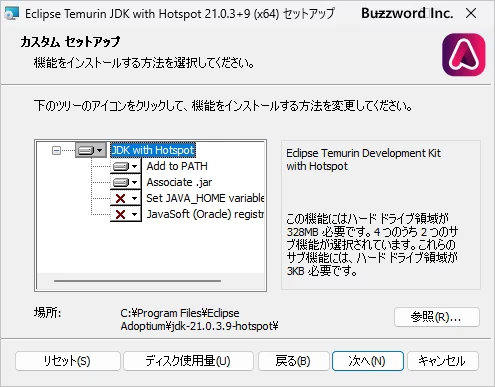Select JDK with Hotspot tree item
Screen dimensions: 495x387
(x=153, y=150)
